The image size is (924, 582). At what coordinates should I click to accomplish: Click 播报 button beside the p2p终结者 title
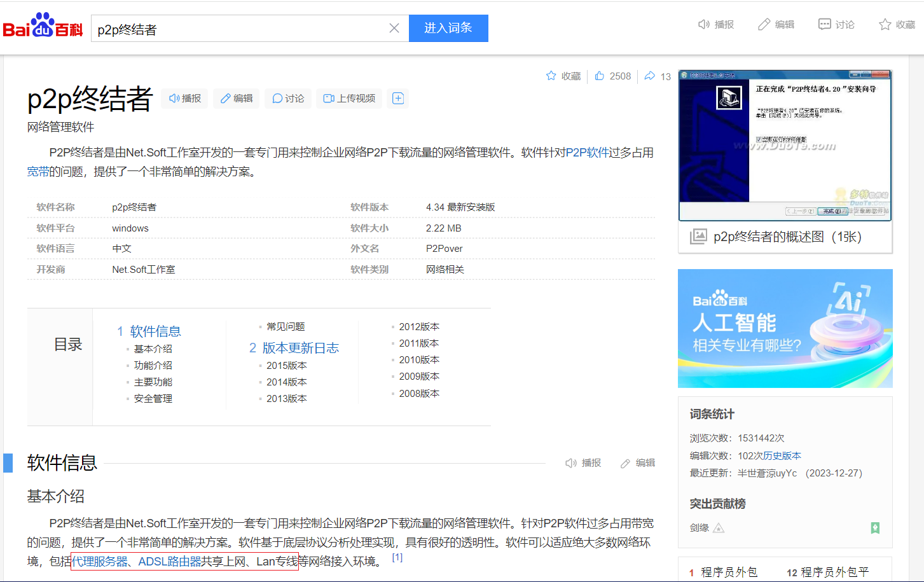click(x=185, y=98)
